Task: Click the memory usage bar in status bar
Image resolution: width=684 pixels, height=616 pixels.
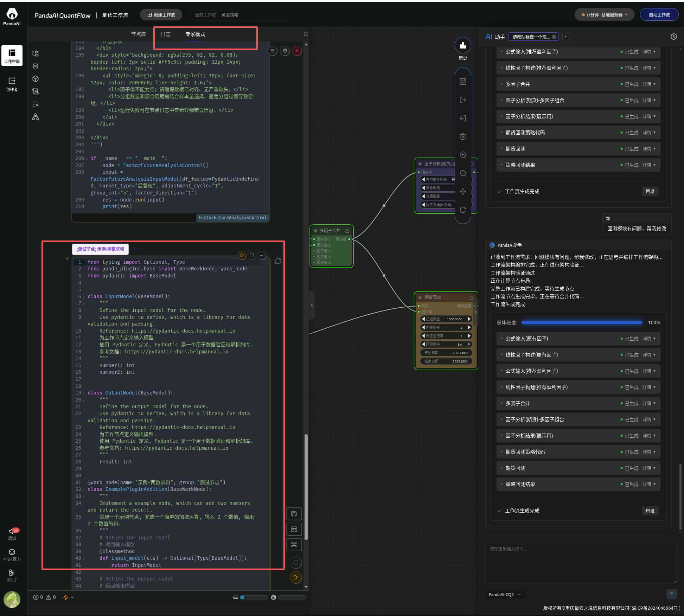Action: click(x=254, y=597)
